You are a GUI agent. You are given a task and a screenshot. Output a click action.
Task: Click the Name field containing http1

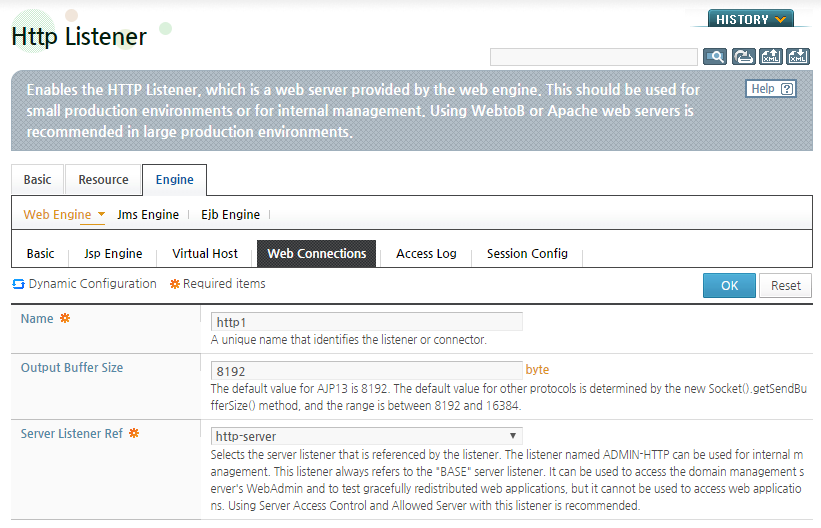coord(367,322)
